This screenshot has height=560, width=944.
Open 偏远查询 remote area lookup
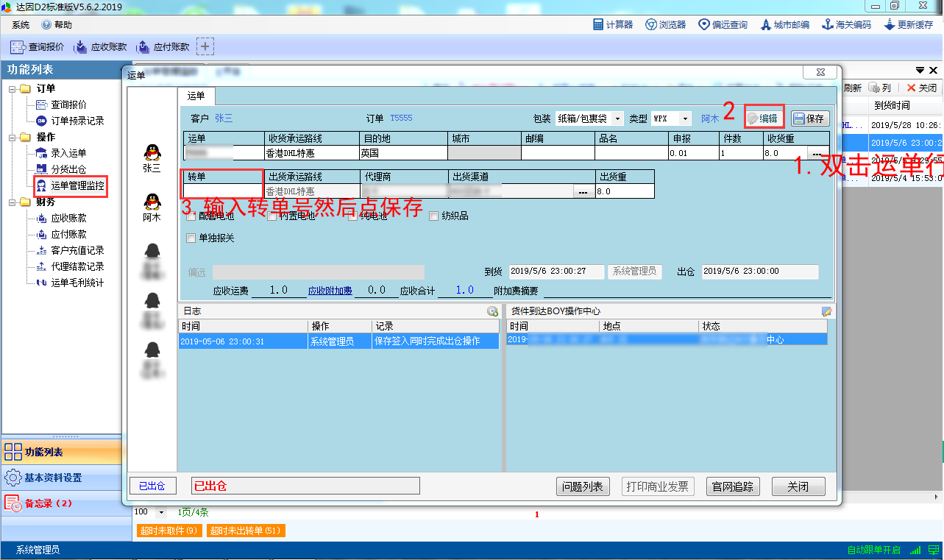[x=723, y=24]
